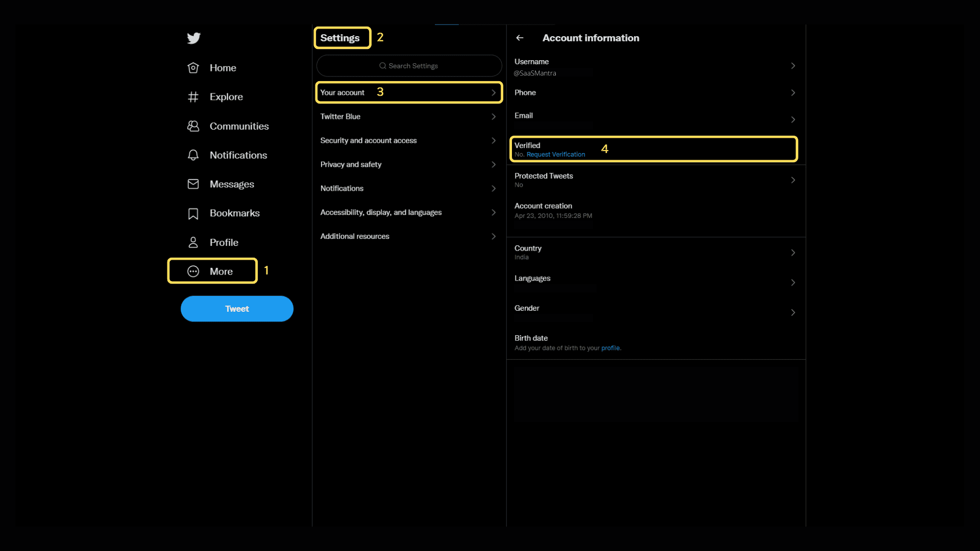Select the Twitter Blue settings item

(409, 117)
